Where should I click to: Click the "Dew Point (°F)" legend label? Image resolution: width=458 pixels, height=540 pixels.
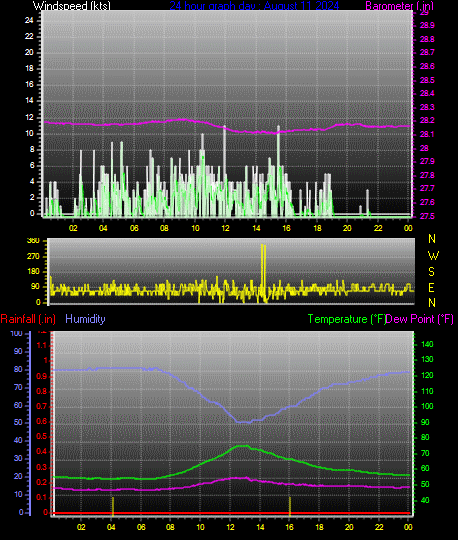419,319
